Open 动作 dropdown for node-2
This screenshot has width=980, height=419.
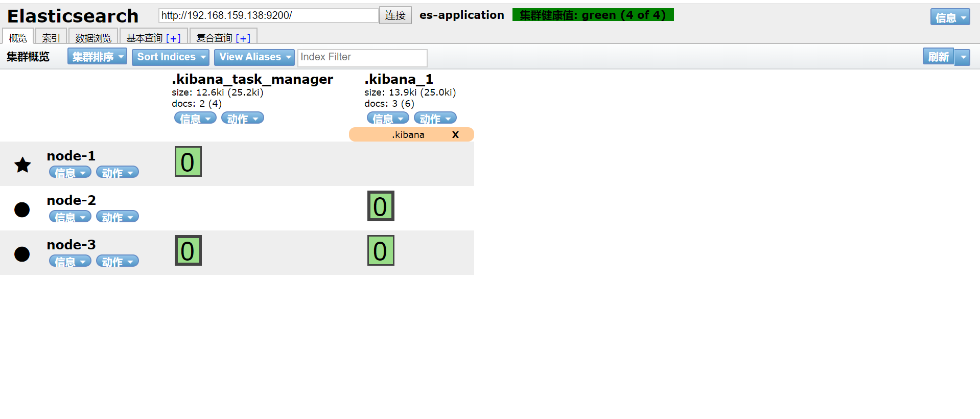tap(118, 217)
